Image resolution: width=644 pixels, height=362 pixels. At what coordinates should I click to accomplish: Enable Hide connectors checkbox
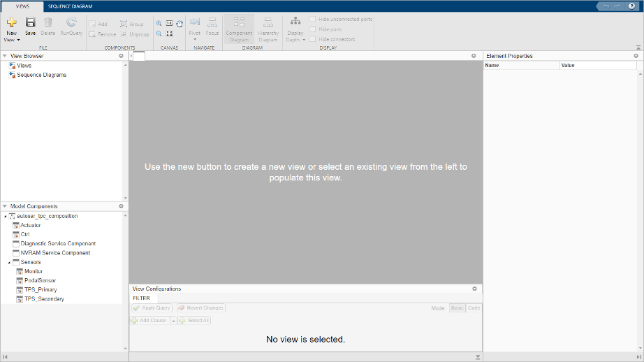(312, 39)
